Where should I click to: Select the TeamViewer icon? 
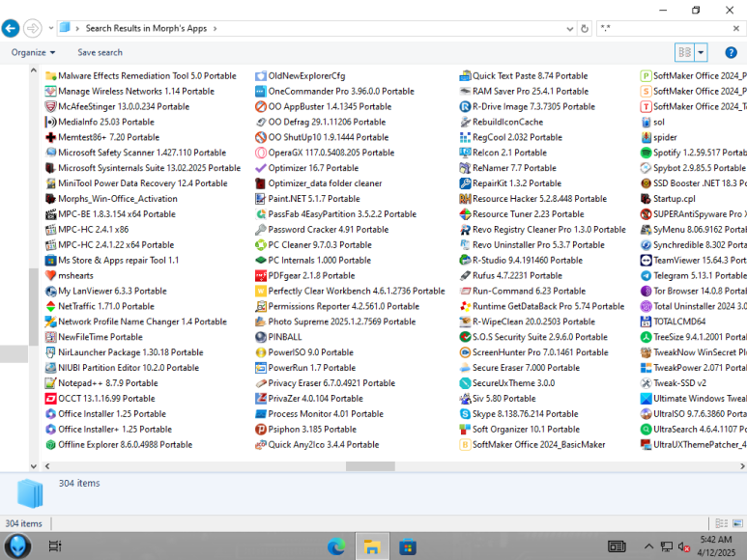coord(646,261)
